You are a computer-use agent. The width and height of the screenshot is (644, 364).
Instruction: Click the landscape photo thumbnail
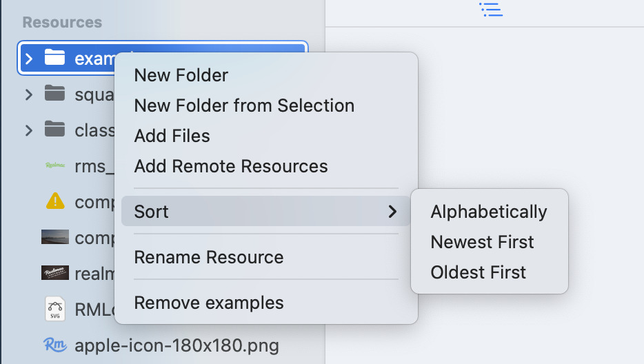click(54, 237)
